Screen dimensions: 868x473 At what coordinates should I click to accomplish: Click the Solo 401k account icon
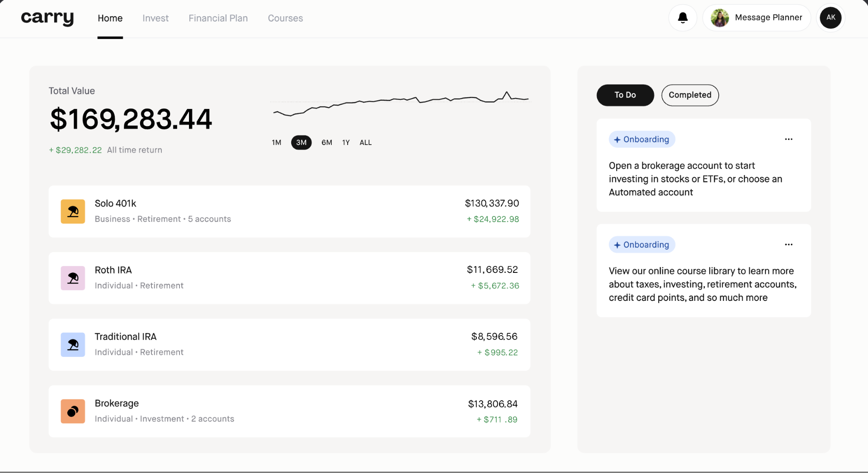[72, 211]
